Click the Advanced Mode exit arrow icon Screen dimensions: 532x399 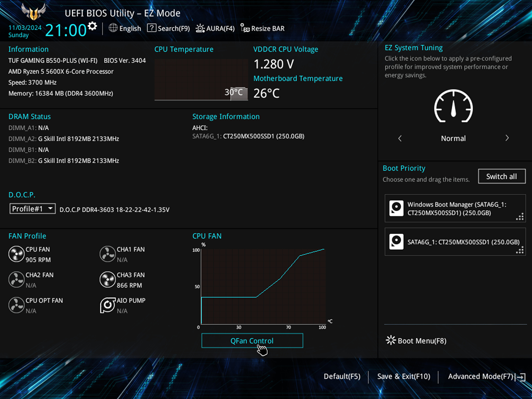pyautogui.click(x=521, y=377)
